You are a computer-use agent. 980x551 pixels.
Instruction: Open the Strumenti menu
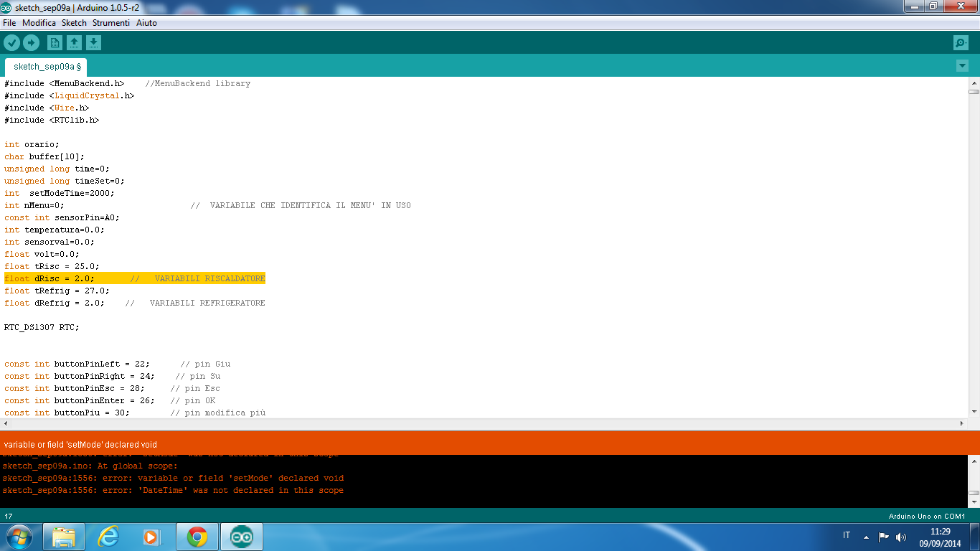click(x=111, y=23)
